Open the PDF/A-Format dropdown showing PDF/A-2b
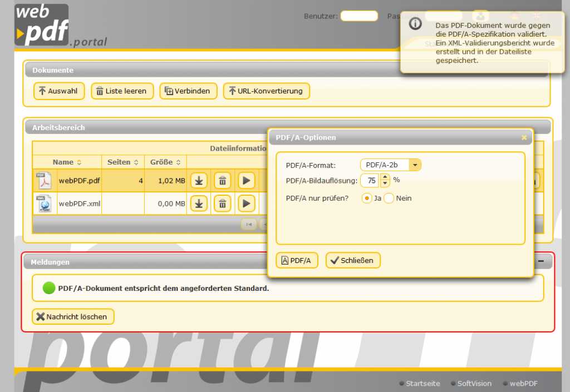 (x=415, y=165)
